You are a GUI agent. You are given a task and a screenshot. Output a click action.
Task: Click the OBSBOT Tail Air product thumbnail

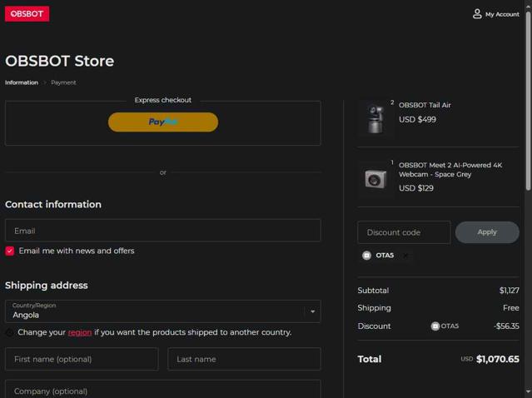tap(375, 118)
